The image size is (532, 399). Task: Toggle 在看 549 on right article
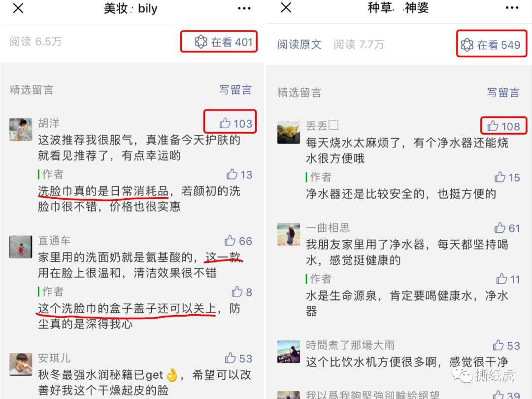pos(490,44)
